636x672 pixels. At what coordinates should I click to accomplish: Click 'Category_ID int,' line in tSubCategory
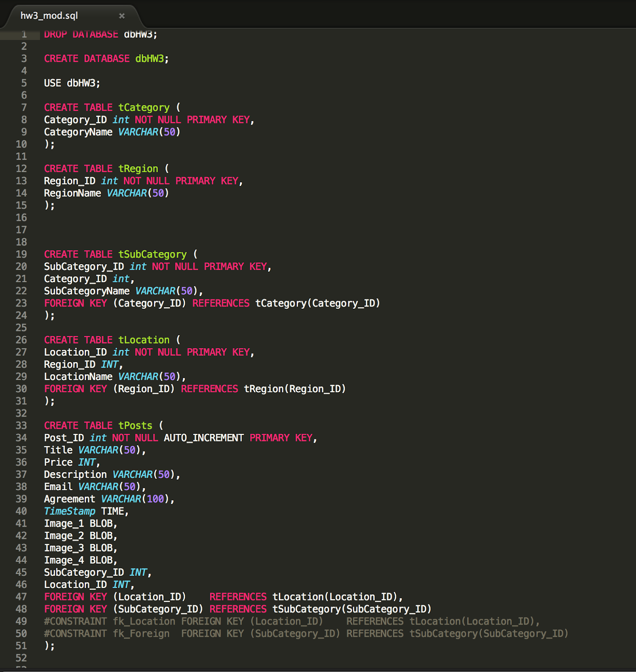click(x=89, y=279)
